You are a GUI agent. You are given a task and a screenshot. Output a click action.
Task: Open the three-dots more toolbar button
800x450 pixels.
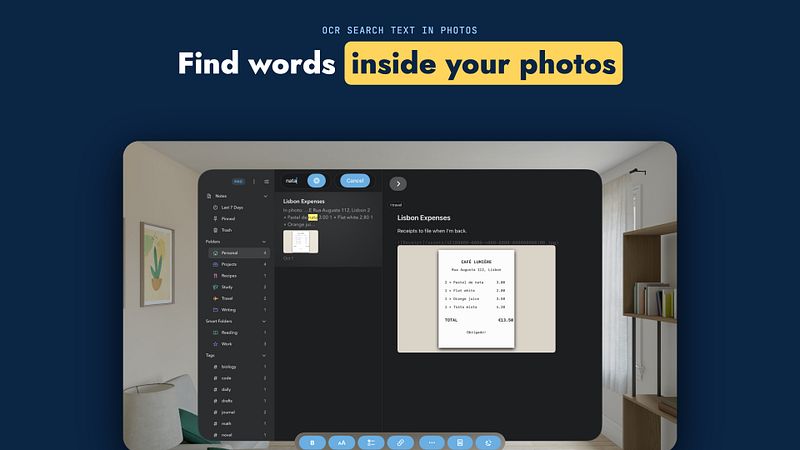tap(432, 443)
